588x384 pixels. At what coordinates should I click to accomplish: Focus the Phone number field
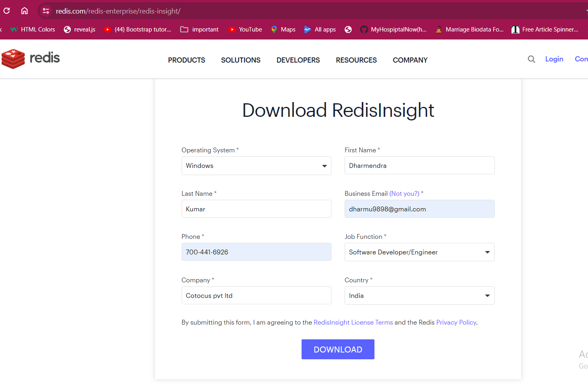(257, 252)
